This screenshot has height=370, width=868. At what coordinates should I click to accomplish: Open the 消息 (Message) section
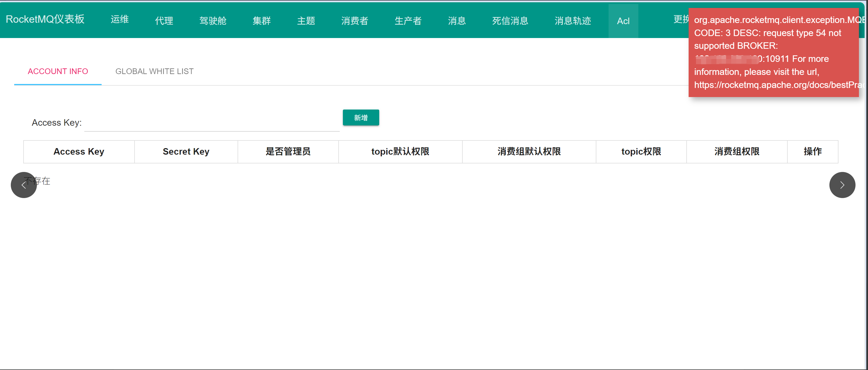(457, 20)
